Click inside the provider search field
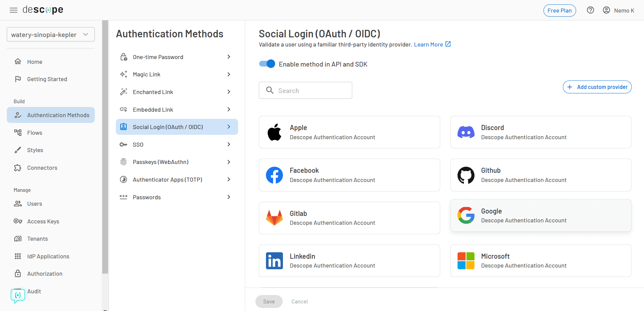The width and height of the screenshot is (644, 311). [305, 90]
